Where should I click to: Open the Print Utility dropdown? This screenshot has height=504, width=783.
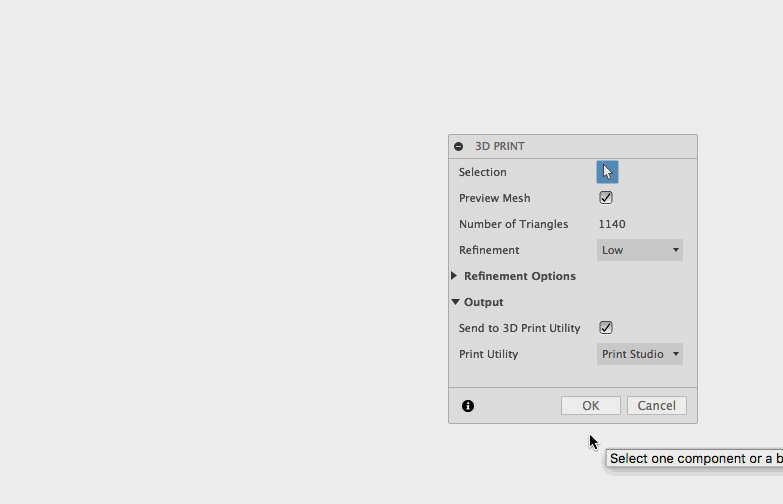click(640, 354)
